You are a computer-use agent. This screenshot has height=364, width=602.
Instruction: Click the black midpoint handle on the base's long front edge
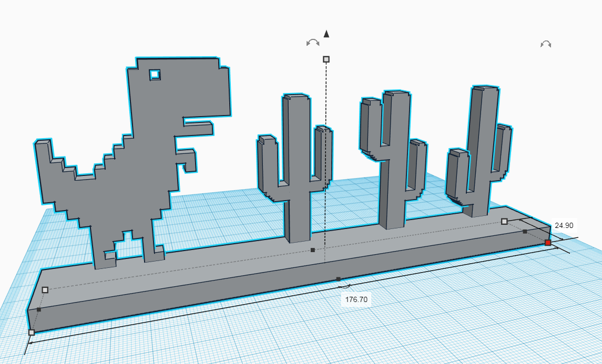(x=338, y=279)
